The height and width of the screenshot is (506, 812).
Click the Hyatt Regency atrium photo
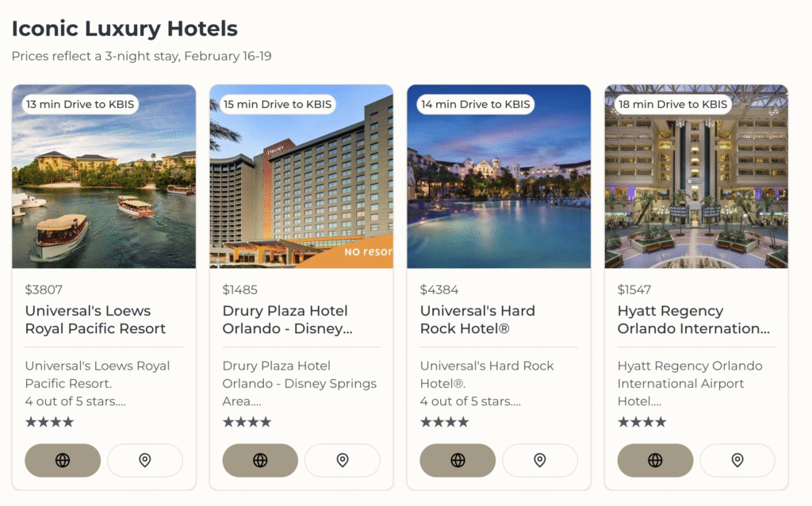point(695,176)
